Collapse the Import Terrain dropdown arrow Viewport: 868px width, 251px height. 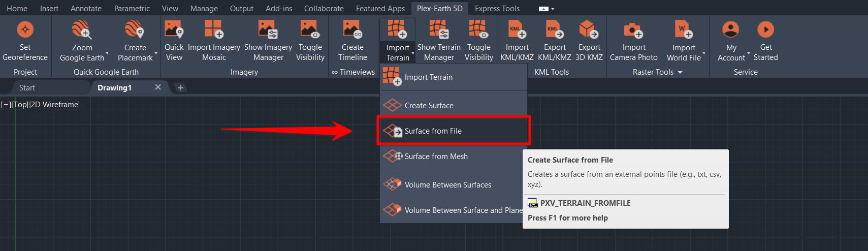[412, 53]
